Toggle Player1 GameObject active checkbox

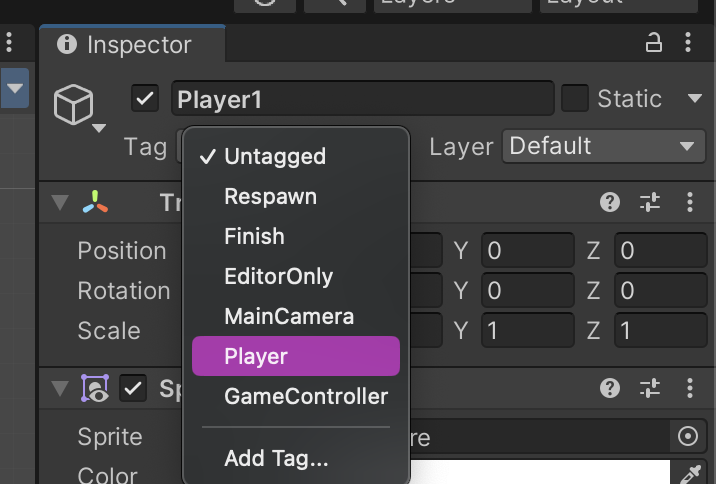[x=145, y=98]
